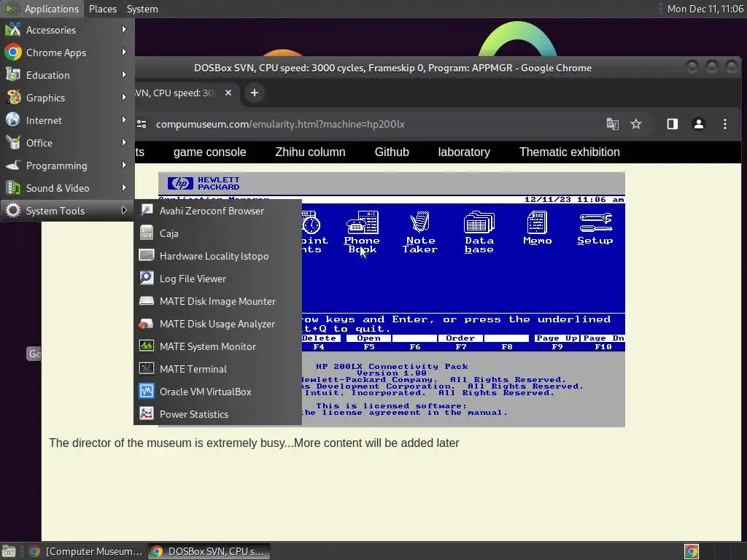This screenshot has width=747, height=560.
Task: Close the DOSBox SVN browser tab
Action: [x=228, y=93]
